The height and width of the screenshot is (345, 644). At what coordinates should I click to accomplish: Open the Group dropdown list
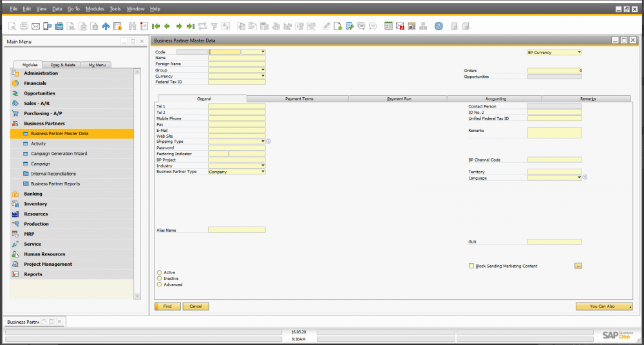click(263, 70)
